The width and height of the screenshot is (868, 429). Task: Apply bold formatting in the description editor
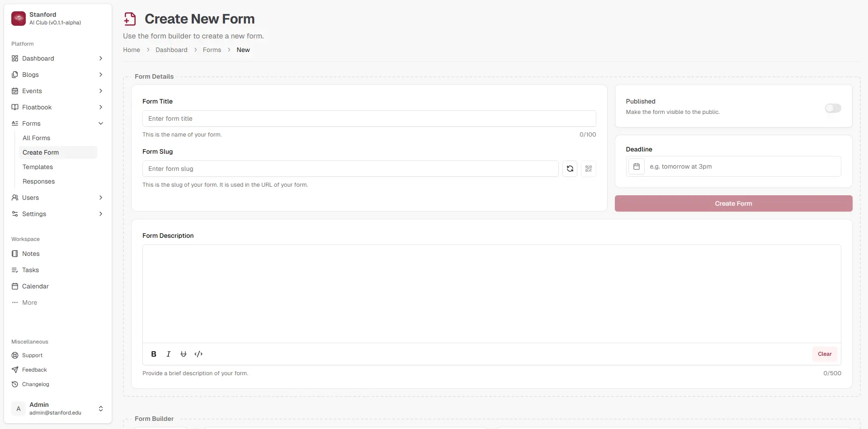[x=154, y=354]
